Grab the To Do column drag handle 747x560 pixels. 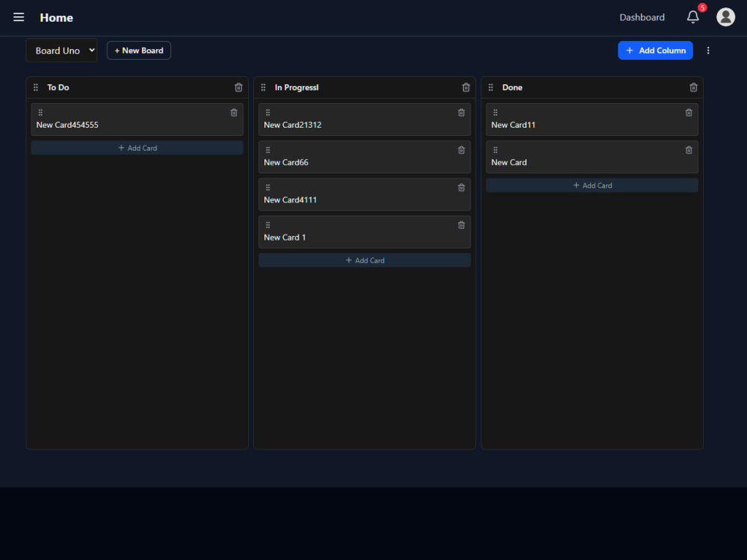pos(36,87)
